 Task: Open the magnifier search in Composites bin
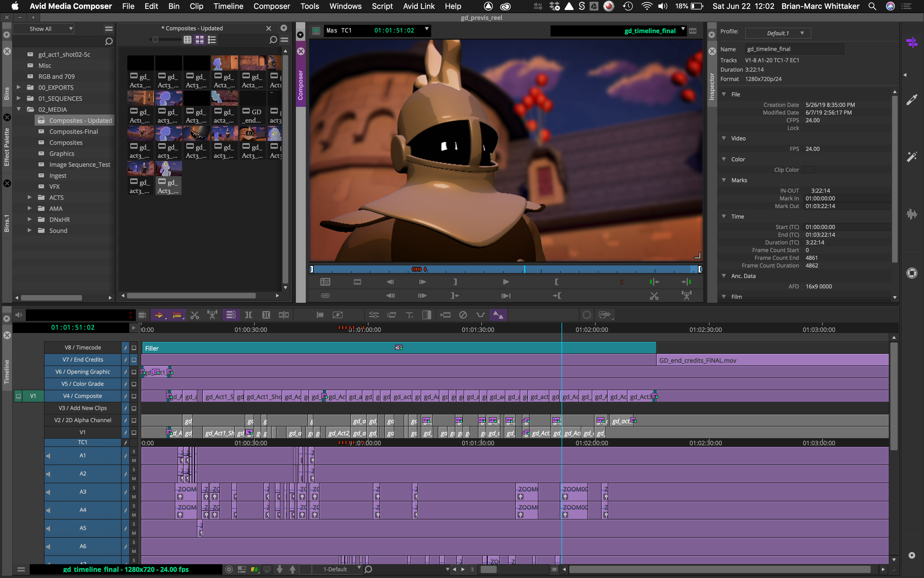click(x=273, y=40)
